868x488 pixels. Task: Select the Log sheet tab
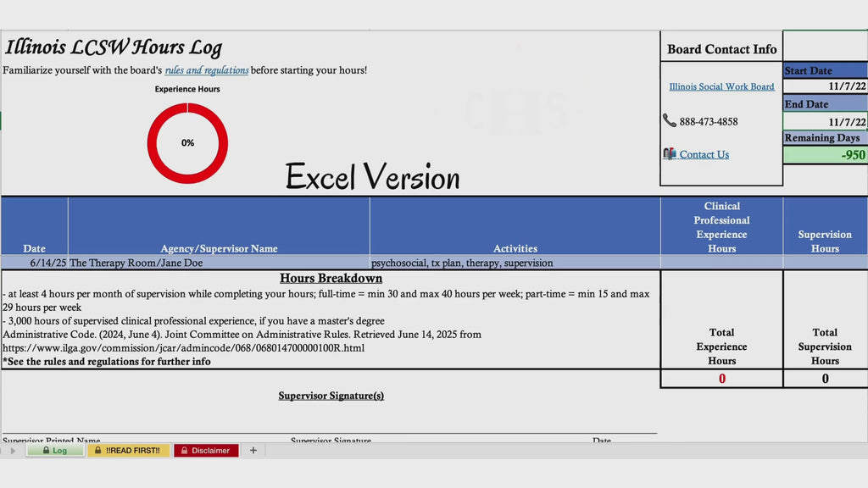[55, 451]
